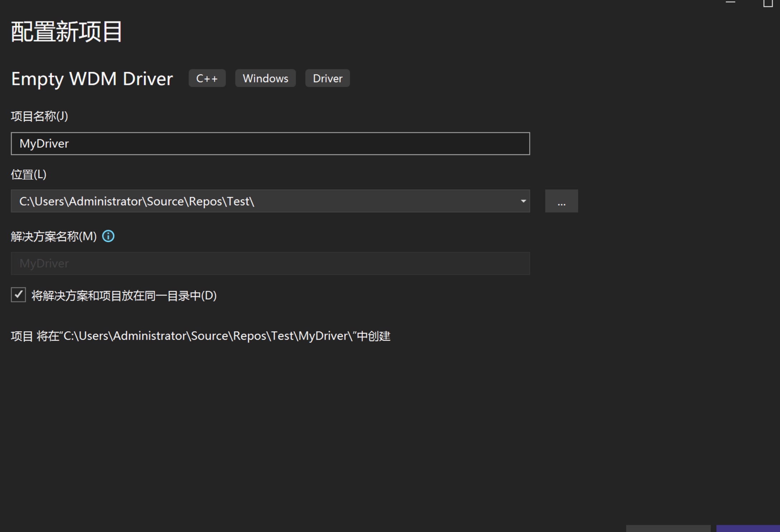Click the Windows tag

(265, 79)
